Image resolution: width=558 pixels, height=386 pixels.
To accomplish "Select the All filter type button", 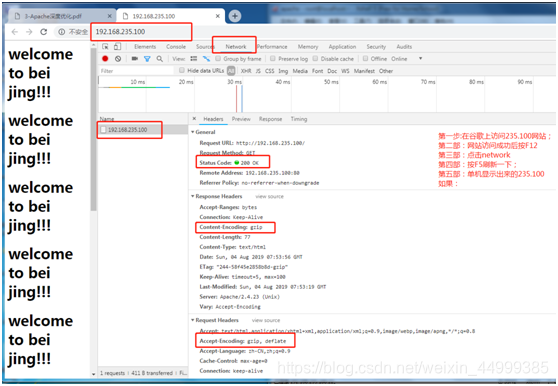I will tap(231, 71).
